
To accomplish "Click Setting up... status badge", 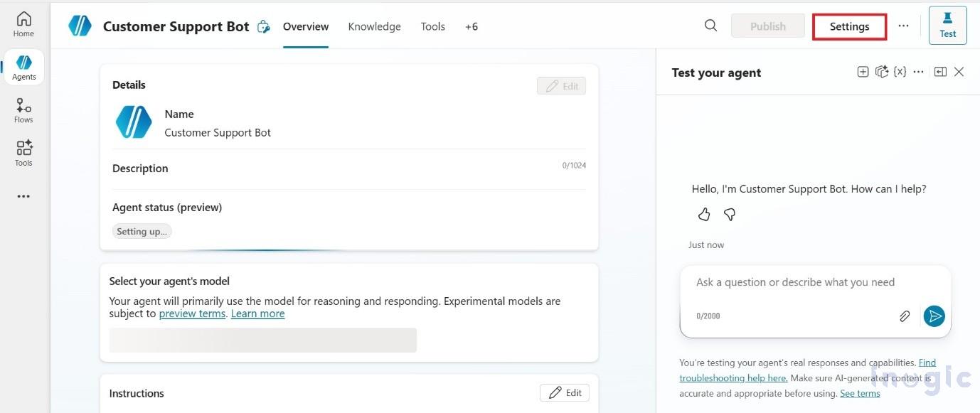I will pos(142,231).
